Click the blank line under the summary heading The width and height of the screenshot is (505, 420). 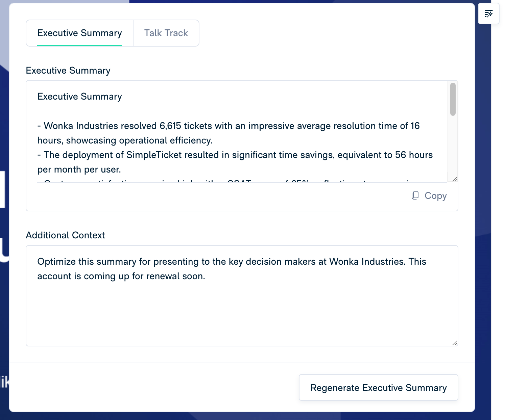[203, 111]
